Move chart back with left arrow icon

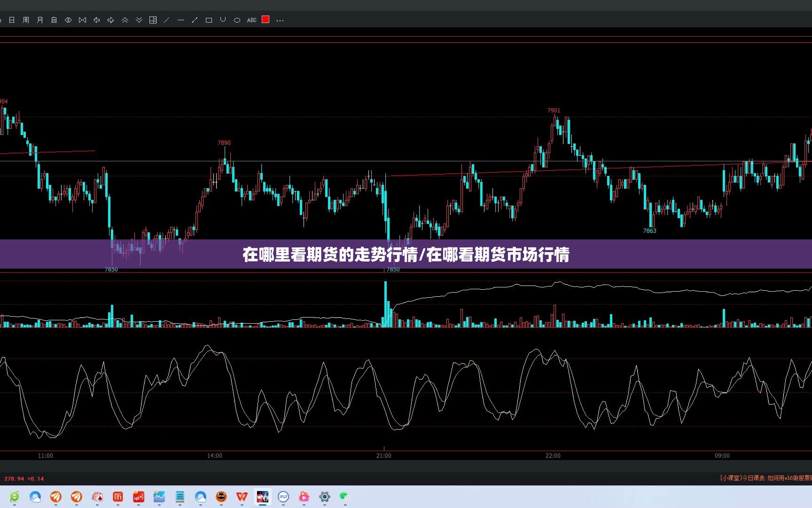pos(97,20)
